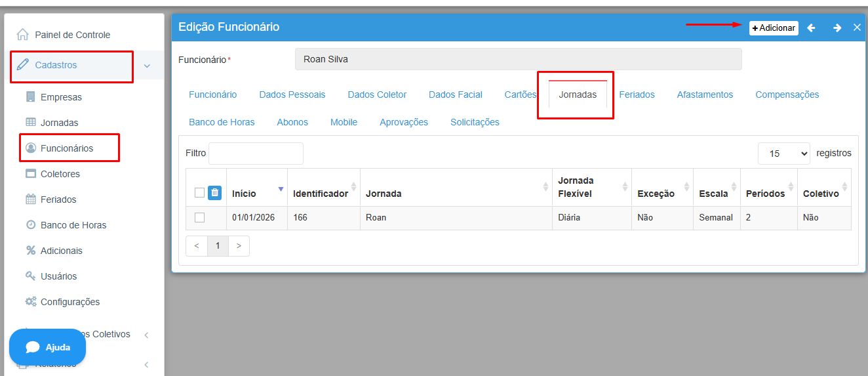Collapse the Cadastros menu chevron
This screenshot has width=868, height=376.
coord(147,66)
